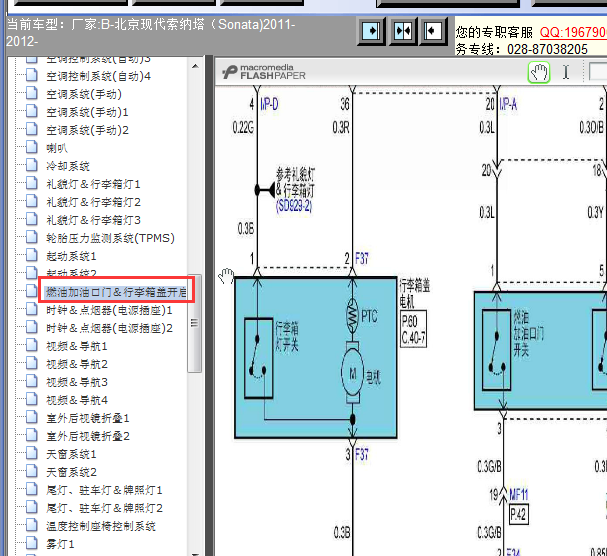Open tree item 尾灯、驻车灯&牌照灯2

click(104, 508)
